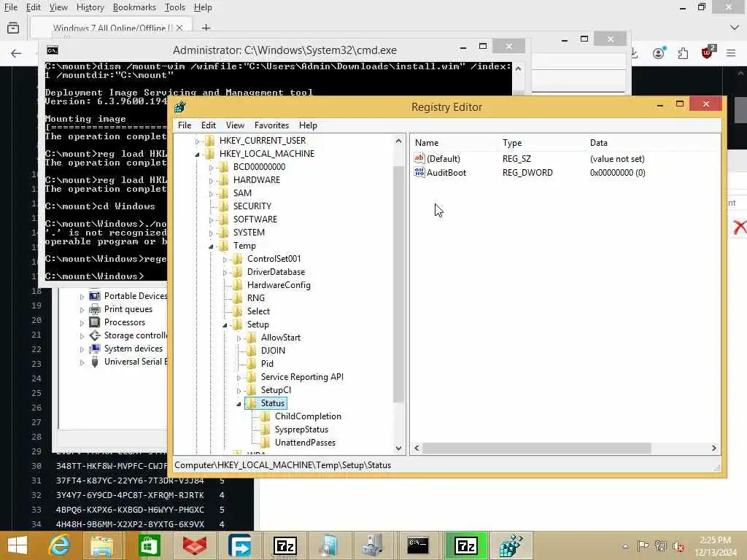Open Registry Editor Help menu
Viewport: 747px width, 560px height.
pyautogui.click(x=308, y=125)
